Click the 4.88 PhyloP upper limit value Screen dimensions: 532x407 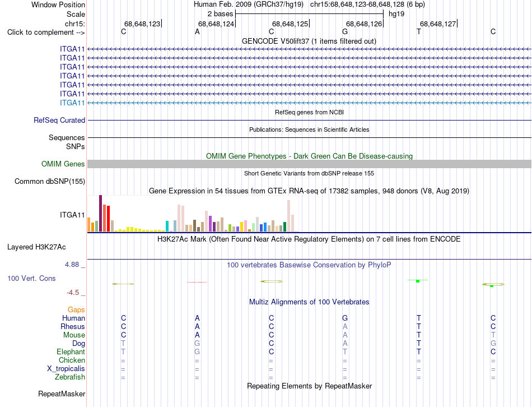[x=72, y=264]
